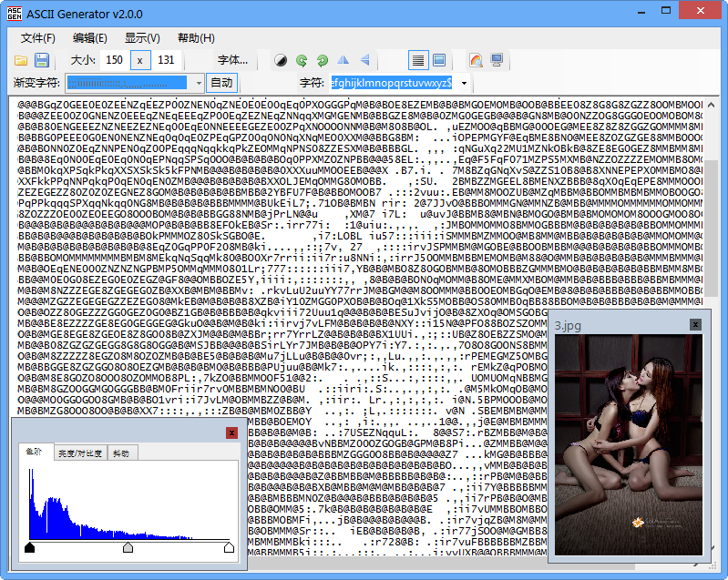728x580 pixels.
Task: Switch to text lines view mode
Action: pyautogui.click(x=418, y=60)
